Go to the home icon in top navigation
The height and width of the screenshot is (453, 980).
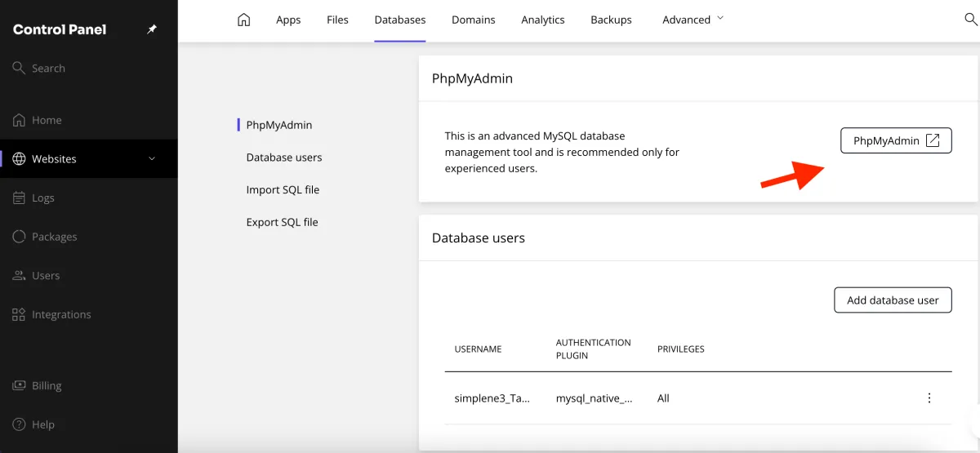tap(243, 20)
